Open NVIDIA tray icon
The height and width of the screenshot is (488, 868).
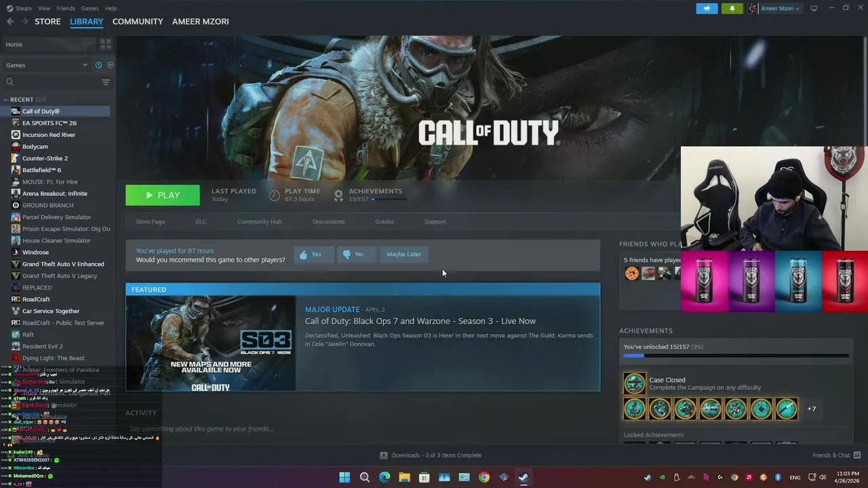[662, 477]
